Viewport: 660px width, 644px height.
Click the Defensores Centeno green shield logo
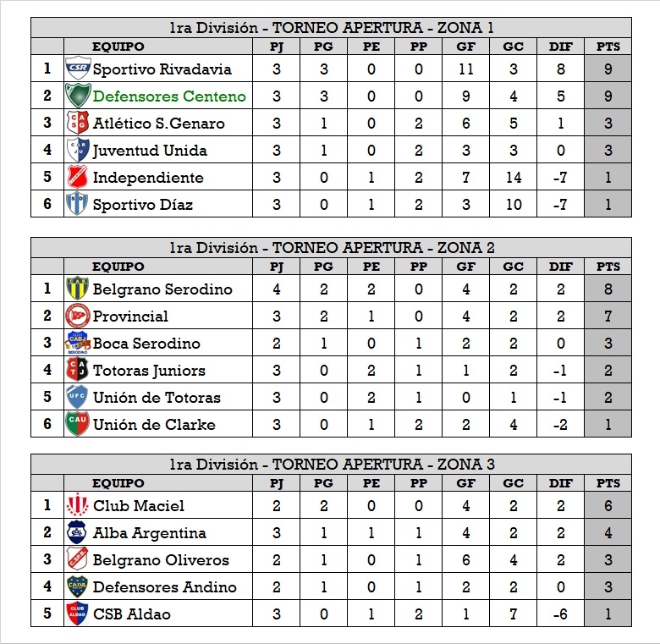[x=77, y=96]
